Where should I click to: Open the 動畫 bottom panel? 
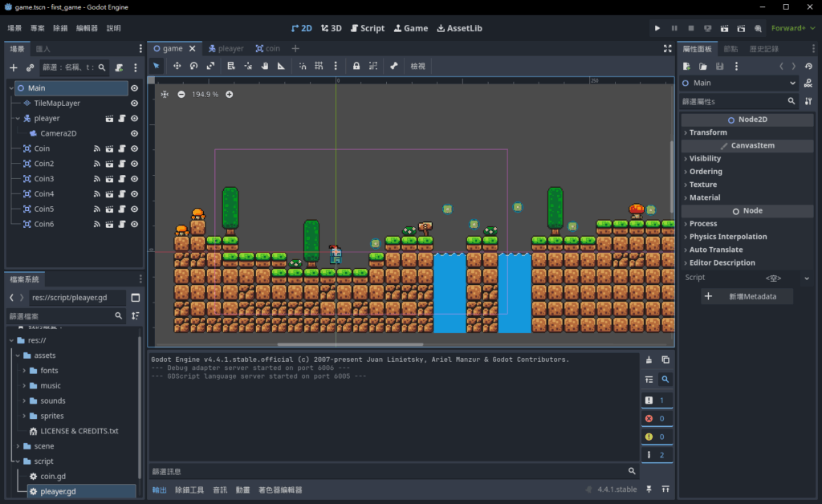point(242,490)
